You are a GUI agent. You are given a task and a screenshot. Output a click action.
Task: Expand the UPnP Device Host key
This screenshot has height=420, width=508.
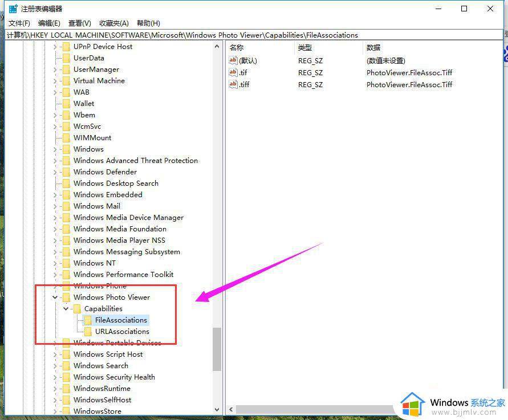(x=55, y=47)
